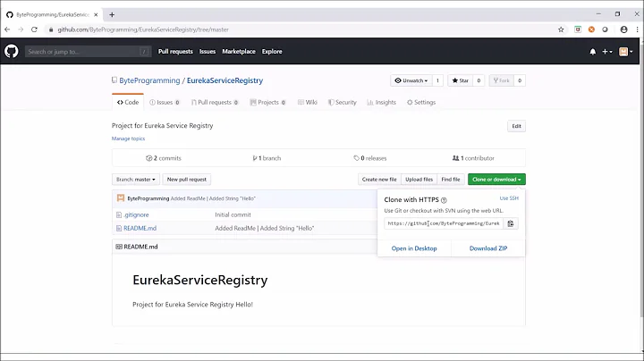Select the Code tab
Screen dimensions: 644x361
pyautogui.click(x=128, y=102)
